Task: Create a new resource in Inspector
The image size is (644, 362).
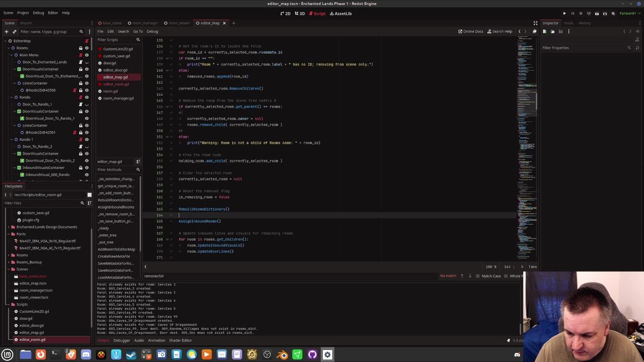Action: [544, 31]
